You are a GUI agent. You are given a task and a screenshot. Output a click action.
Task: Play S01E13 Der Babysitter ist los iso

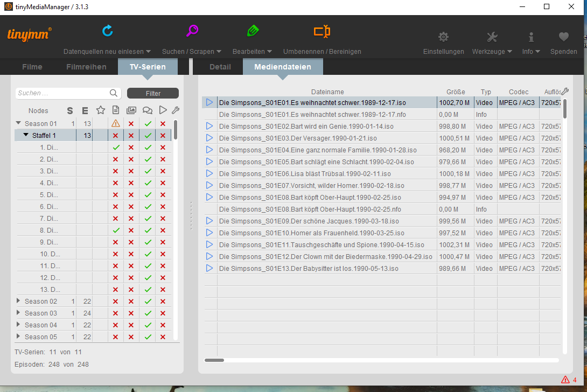click(209, 269)
